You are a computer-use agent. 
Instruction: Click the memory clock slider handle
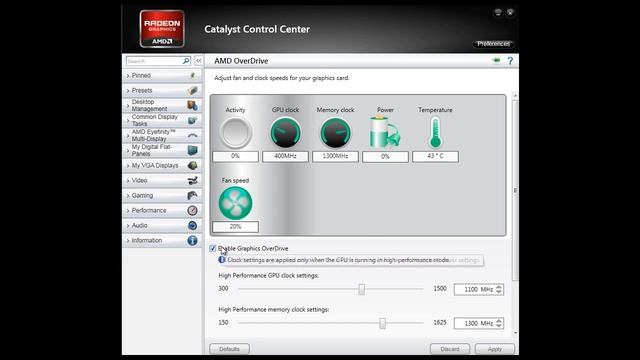point(382,323)
